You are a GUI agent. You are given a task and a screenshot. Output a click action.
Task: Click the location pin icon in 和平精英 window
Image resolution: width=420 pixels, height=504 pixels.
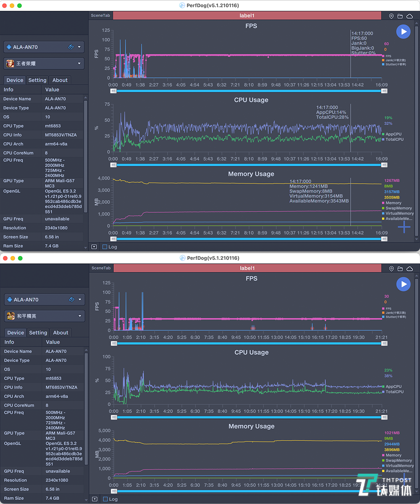[x=391, y=269]
